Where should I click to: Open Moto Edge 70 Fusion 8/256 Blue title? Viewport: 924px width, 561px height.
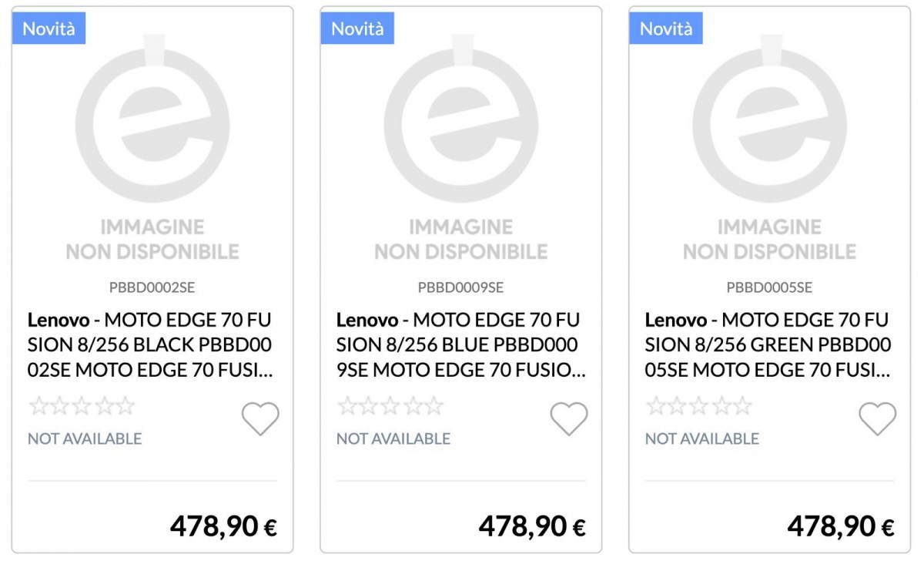point(460,345)
